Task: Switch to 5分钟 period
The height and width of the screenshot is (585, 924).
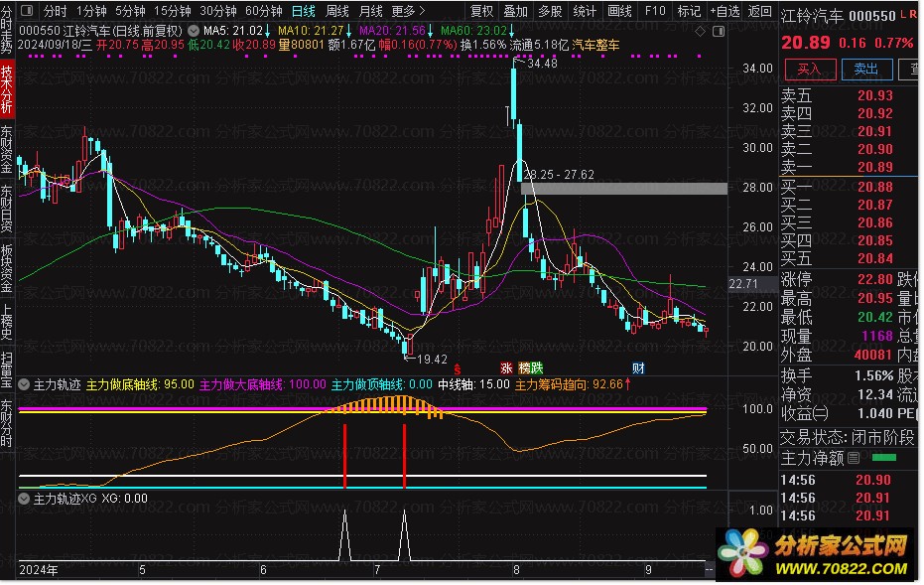Action: click(130, 11)
